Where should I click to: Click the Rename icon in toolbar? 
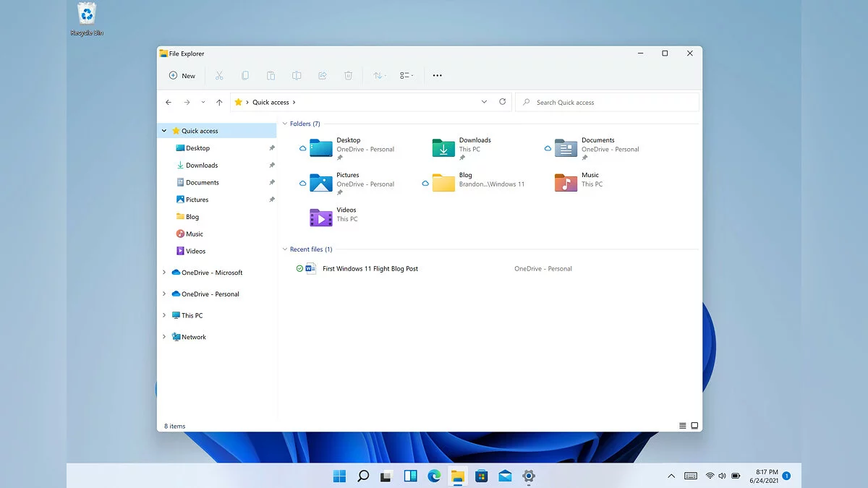coord(297,75)
